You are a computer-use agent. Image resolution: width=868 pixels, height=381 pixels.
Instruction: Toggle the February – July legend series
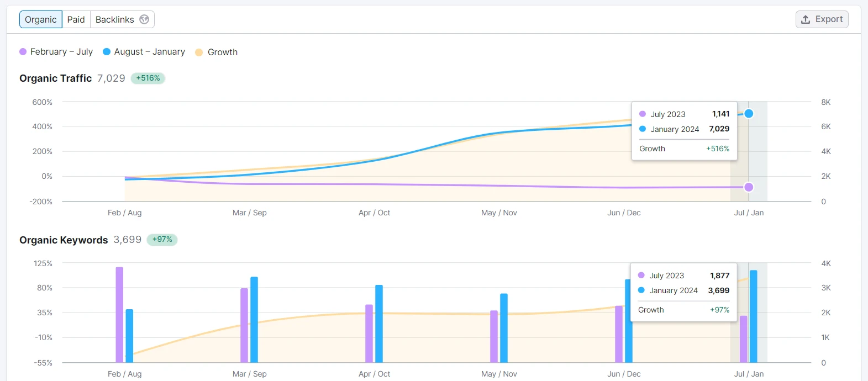coord(56,52)
